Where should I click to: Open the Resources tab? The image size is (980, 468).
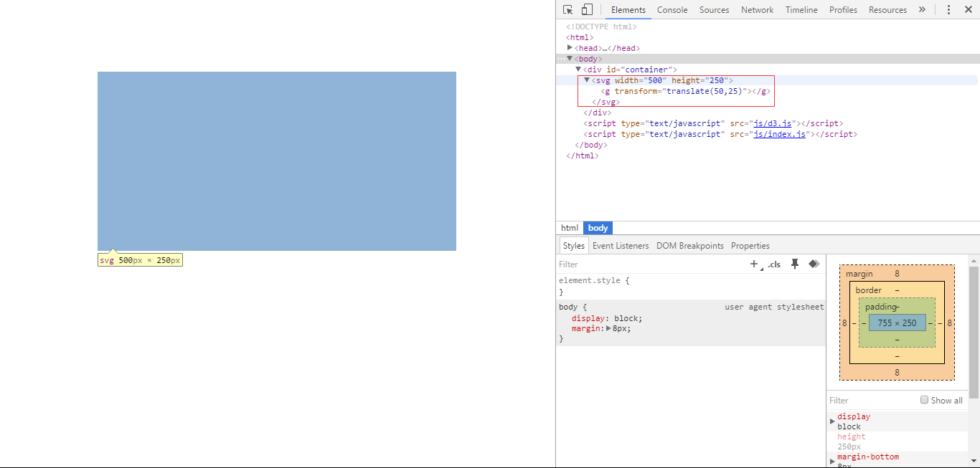click(887, 10)
